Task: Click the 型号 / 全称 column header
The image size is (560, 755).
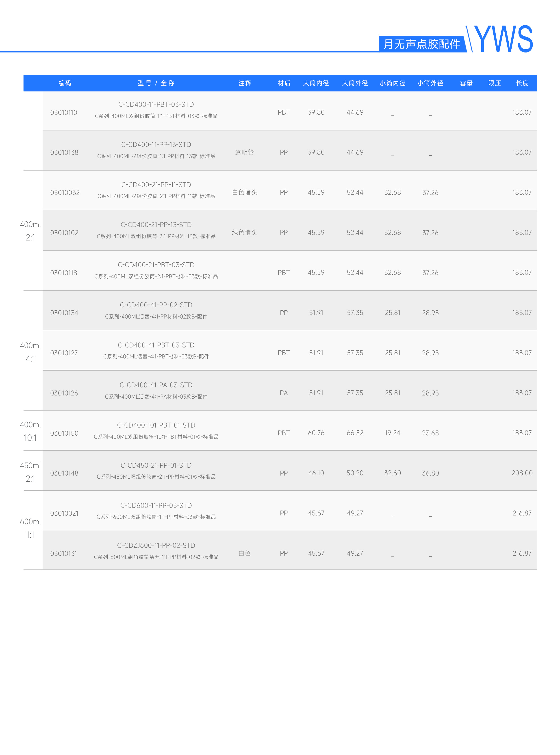Action: coord(156,83)
